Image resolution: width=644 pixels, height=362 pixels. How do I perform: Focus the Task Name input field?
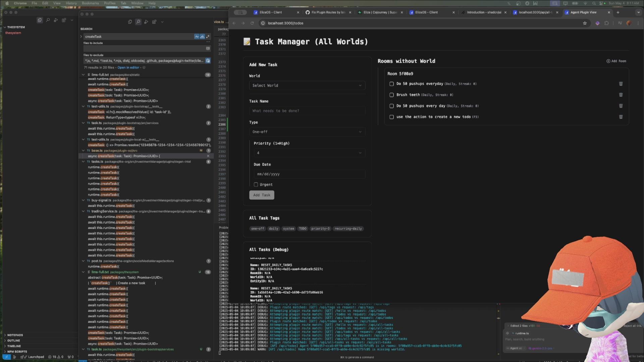[x=307, y=111]
